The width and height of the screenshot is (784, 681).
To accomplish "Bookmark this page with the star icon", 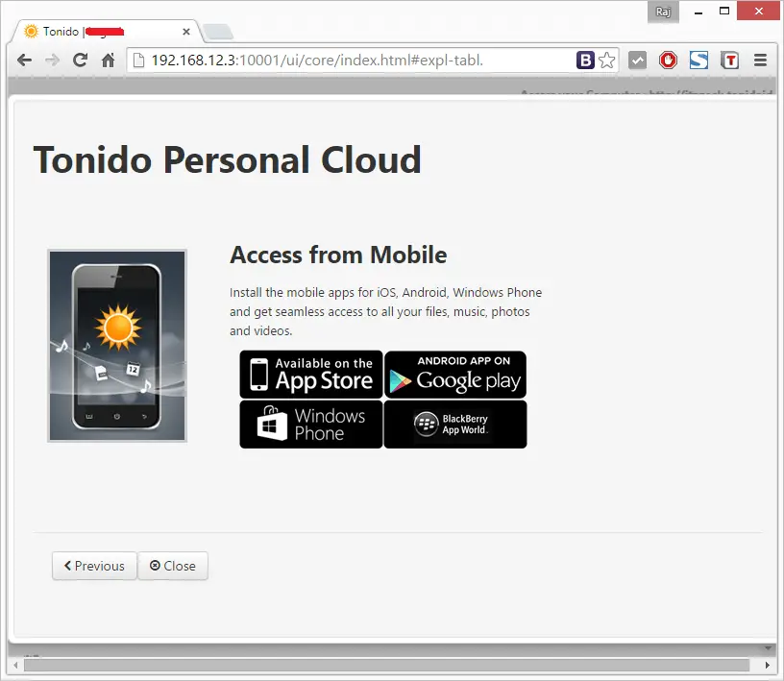I will pos(607,61).
